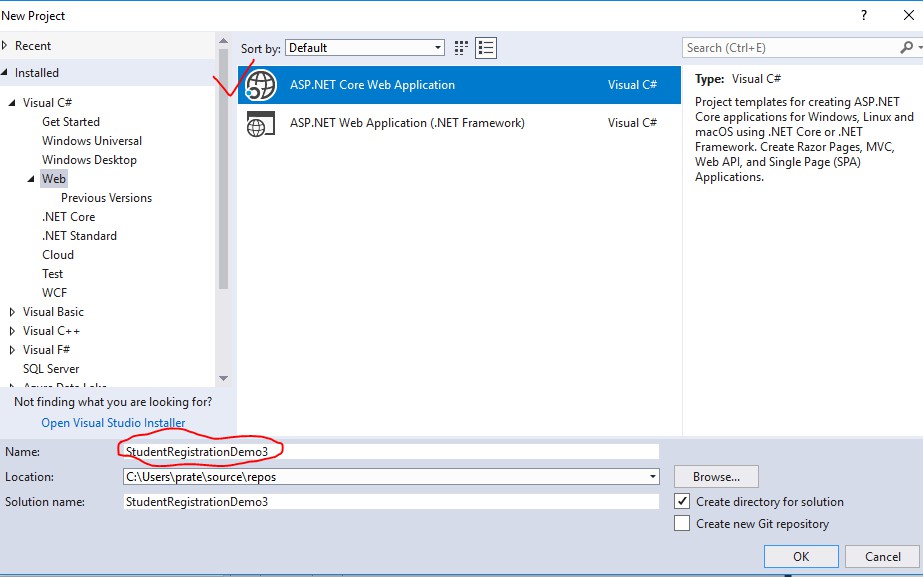Select the .NET Core tree item

click(x=68, y=217)
